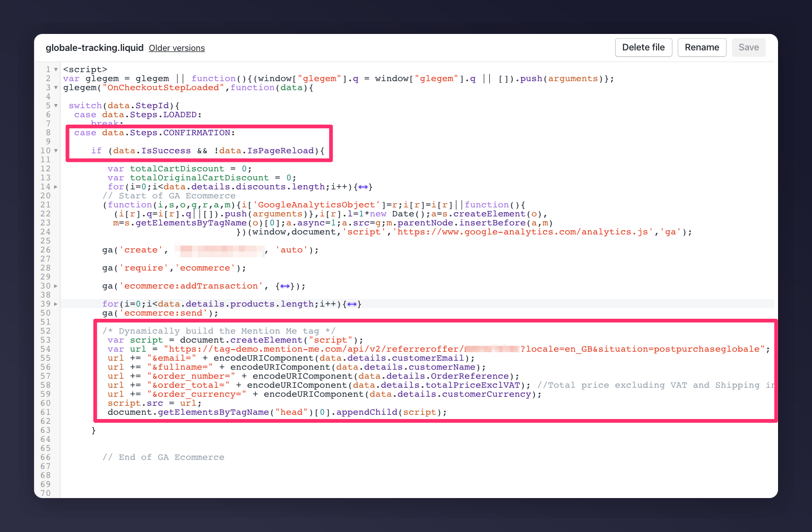Collapse the script block at line 1
This screenshot has width=812, height=532.
pyautogui.click(x=56, y=69)
